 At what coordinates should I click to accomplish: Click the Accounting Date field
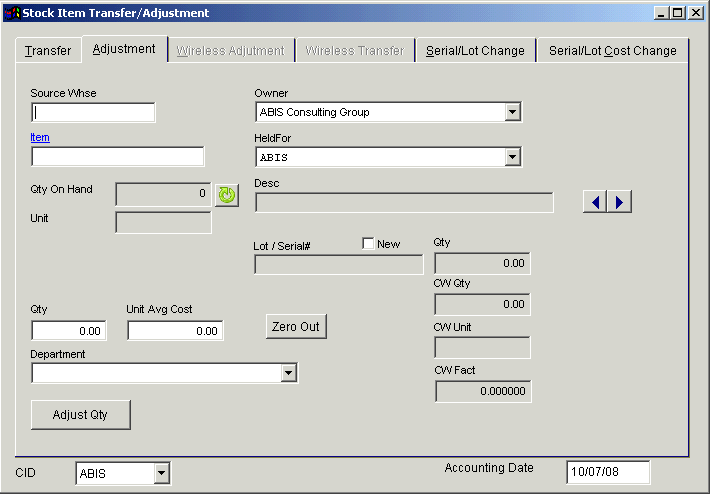(x=607, y=472)
